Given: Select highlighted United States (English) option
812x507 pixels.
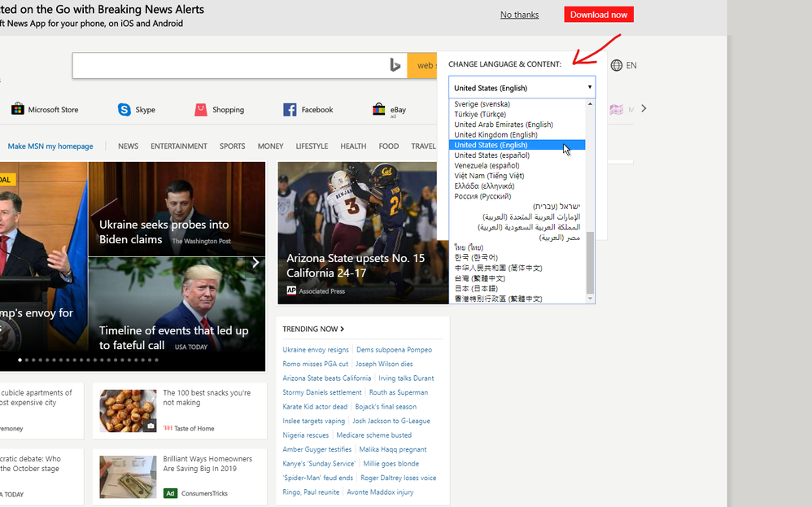Looking at the screenshot, I should 517,145.
